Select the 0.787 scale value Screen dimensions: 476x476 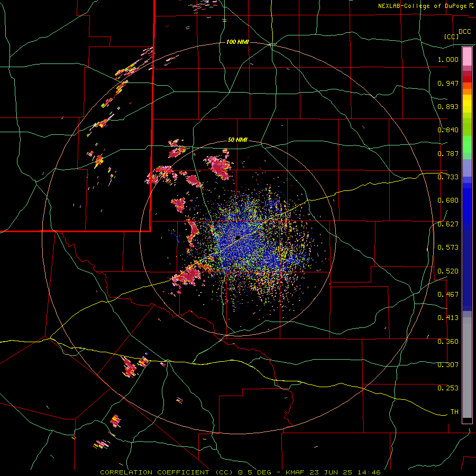point(448,153)
